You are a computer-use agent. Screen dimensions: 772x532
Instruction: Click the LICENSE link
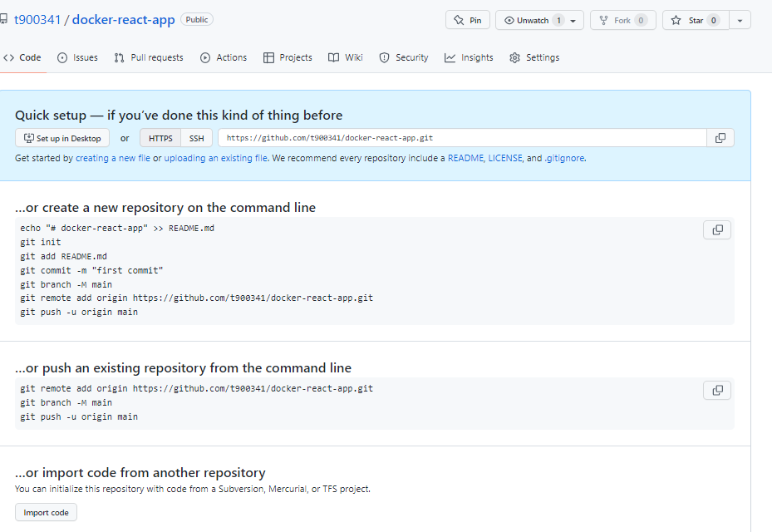(505, 158)
